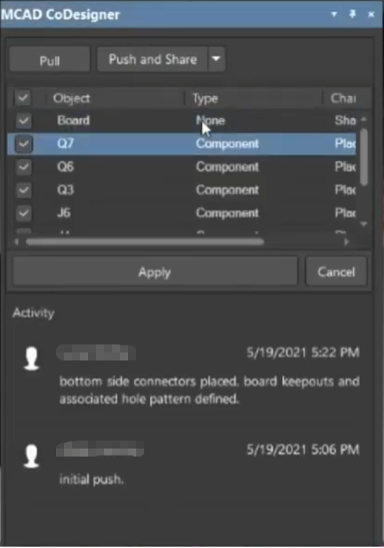Uncheck the Q6 component checkbox
This screenshot has width=384, height=548.
click(23, 167)
